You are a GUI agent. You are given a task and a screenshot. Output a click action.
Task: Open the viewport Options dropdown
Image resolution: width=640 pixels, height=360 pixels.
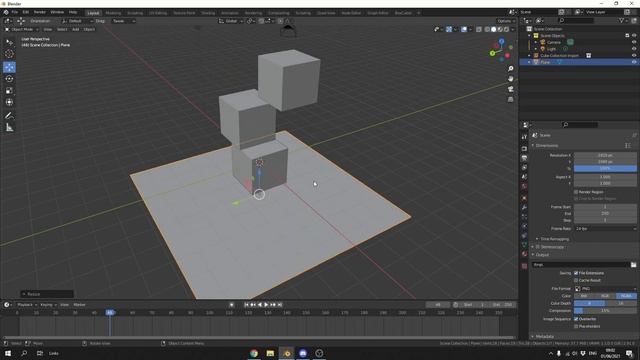pyautogui.click(x=506, y=21)
